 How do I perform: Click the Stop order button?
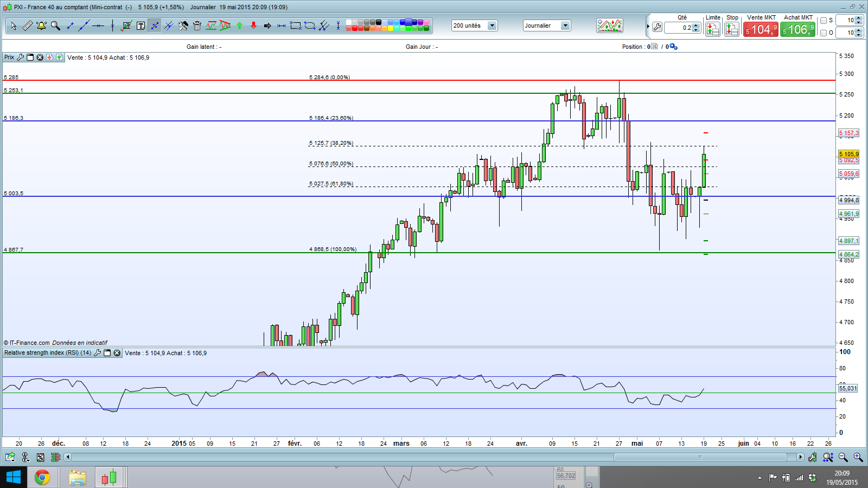[x=732, y=29]
